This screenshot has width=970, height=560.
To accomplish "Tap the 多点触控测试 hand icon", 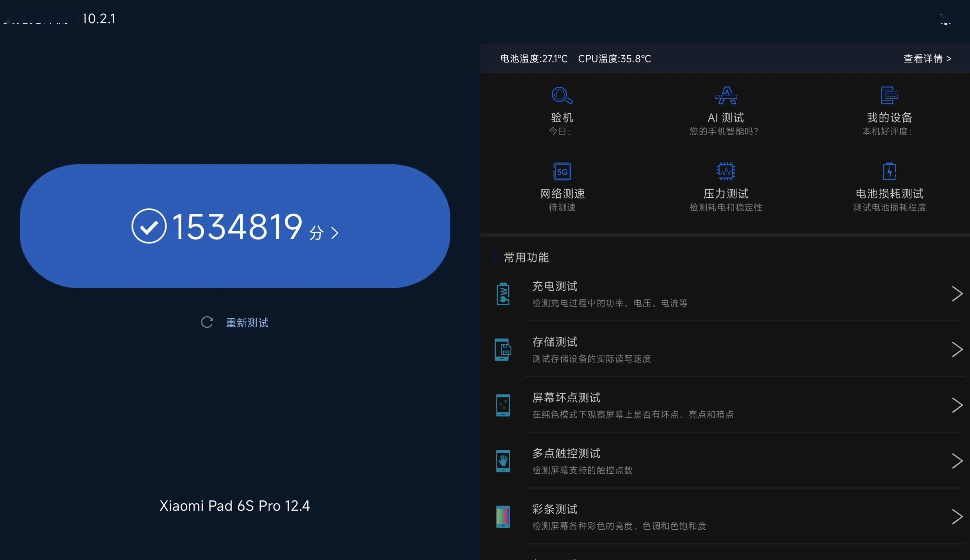I will (503, 461).
